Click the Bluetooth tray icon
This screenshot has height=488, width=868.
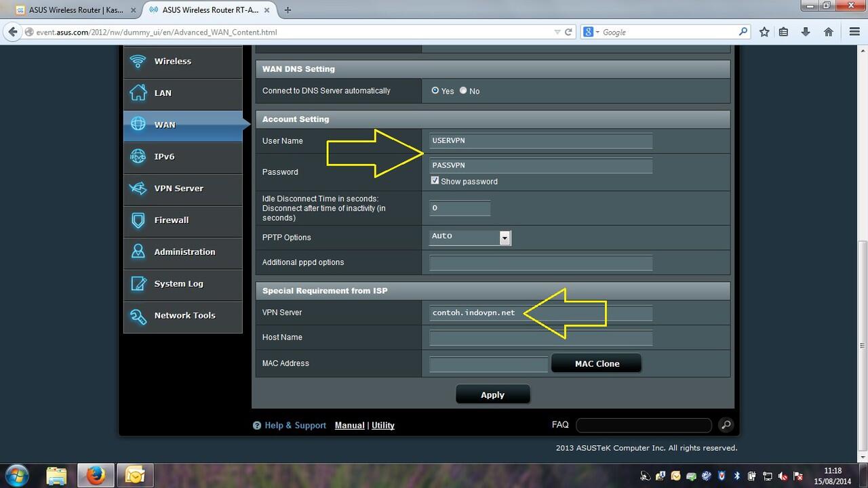pyautogui.click(x=737, y=476)
